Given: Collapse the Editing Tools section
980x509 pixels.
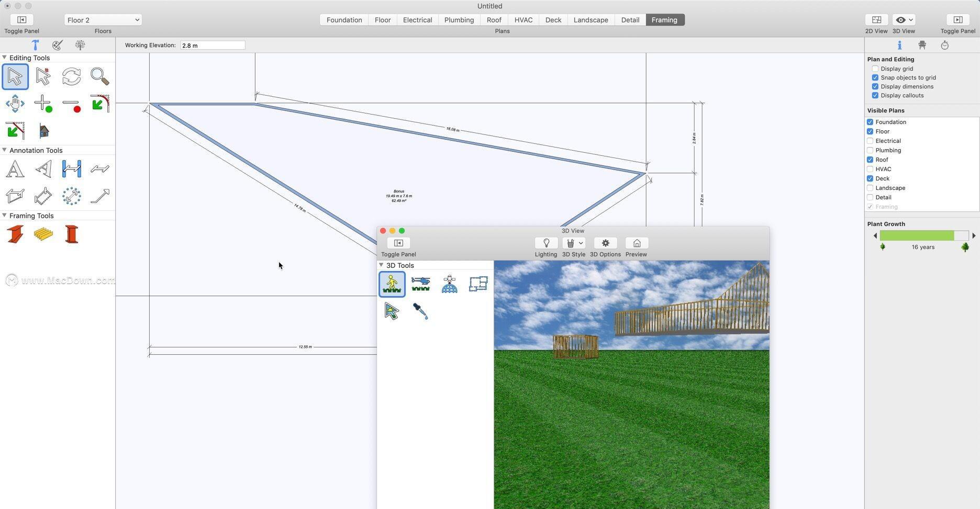Looking at the screenshot, I should pos(5,58).
